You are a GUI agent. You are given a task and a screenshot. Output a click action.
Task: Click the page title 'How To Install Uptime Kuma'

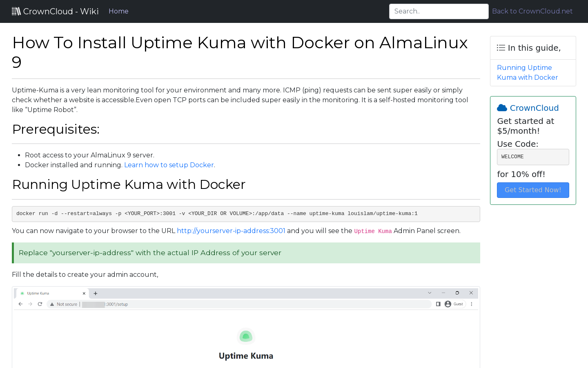click(240, 52)
